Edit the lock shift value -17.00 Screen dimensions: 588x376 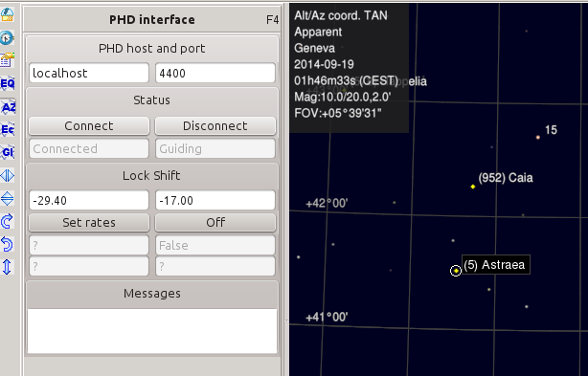coord(215,200)
